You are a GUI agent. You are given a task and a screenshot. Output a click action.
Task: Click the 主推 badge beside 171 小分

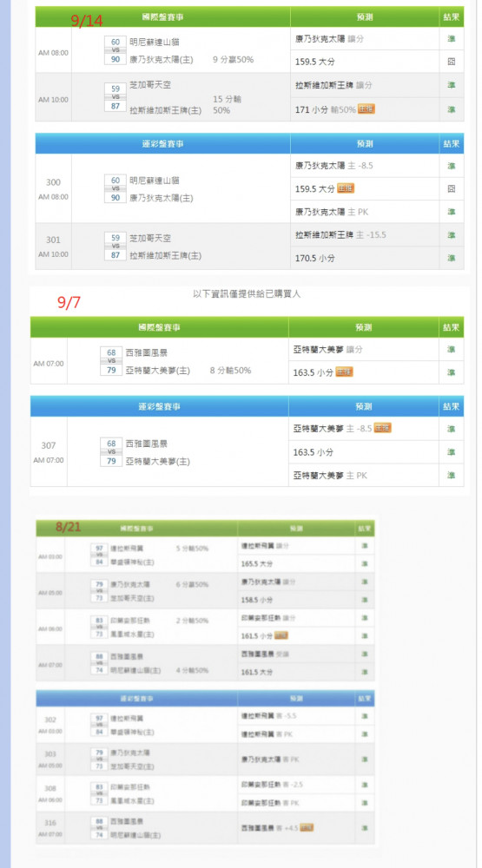point(366,109)
